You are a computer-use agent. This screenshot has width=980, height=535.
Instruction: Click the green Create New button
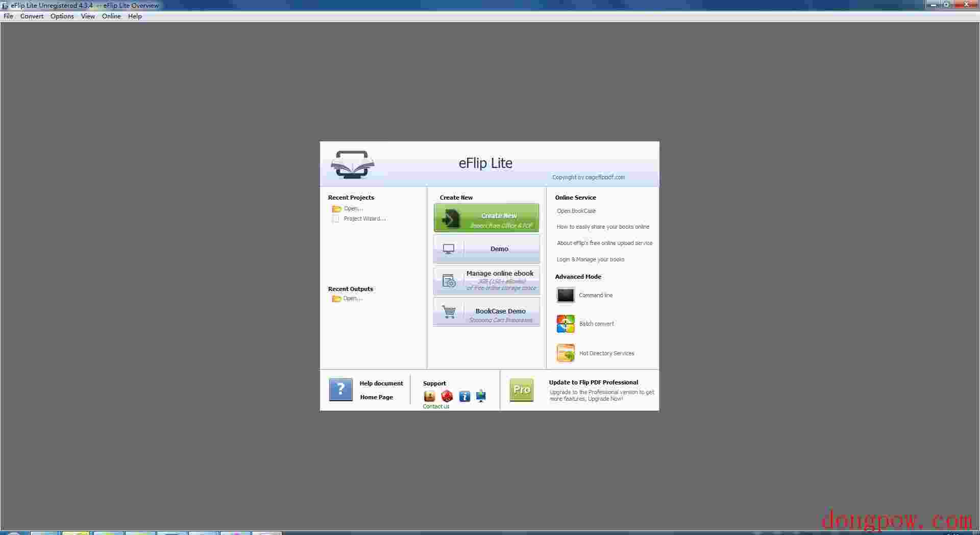point(486,217)
